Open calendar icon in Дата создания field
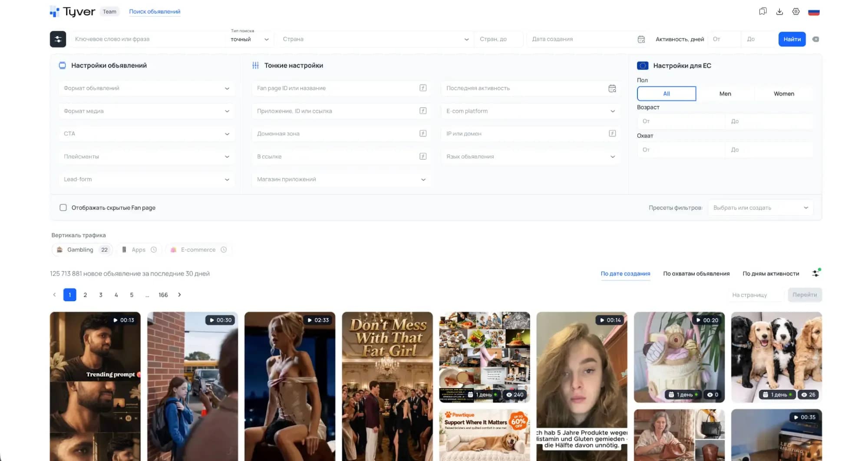This screenshot has width=868, height=461. click(641, 39)
